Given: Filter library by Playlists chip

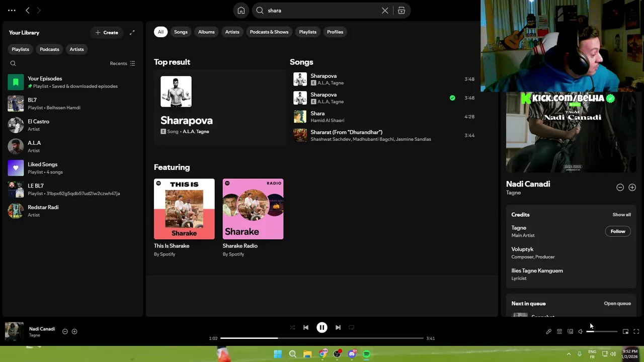Looking at the screenshot, I should coord(21,49).
